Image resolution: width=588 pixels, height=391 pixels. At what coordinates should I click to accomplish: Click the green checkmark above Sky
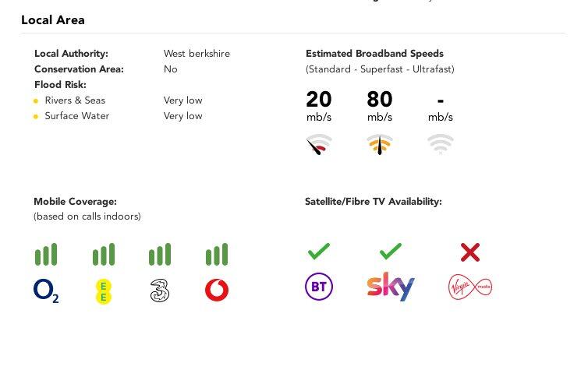point(390,252)
